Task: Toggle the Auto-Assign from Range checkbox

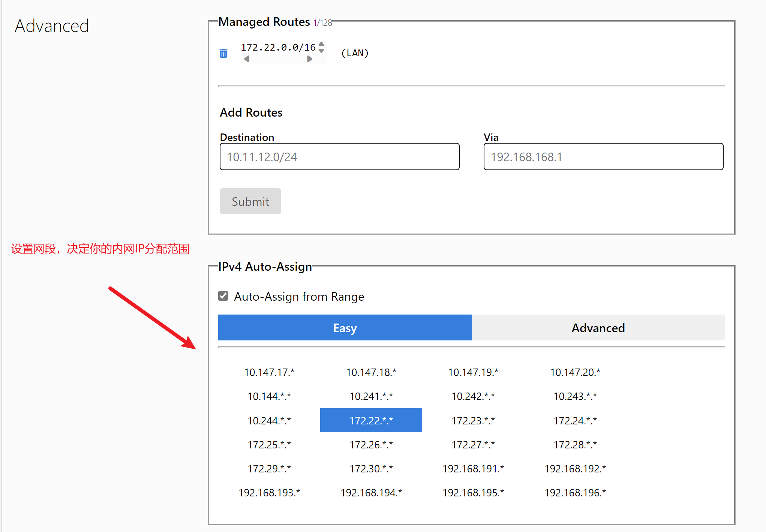Action: 223,296
